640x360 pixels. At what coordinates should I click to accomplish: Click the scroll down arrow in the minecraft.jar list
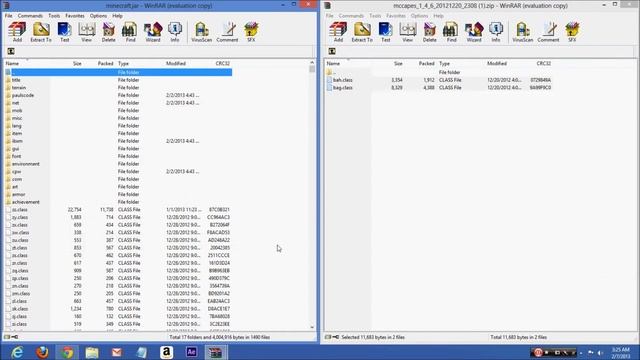click(x=312, y=327)
